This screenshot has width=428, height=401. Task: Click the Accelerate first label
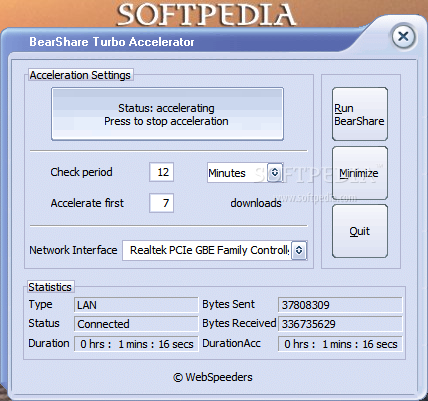pyautogui.click(x=87, y=203)
